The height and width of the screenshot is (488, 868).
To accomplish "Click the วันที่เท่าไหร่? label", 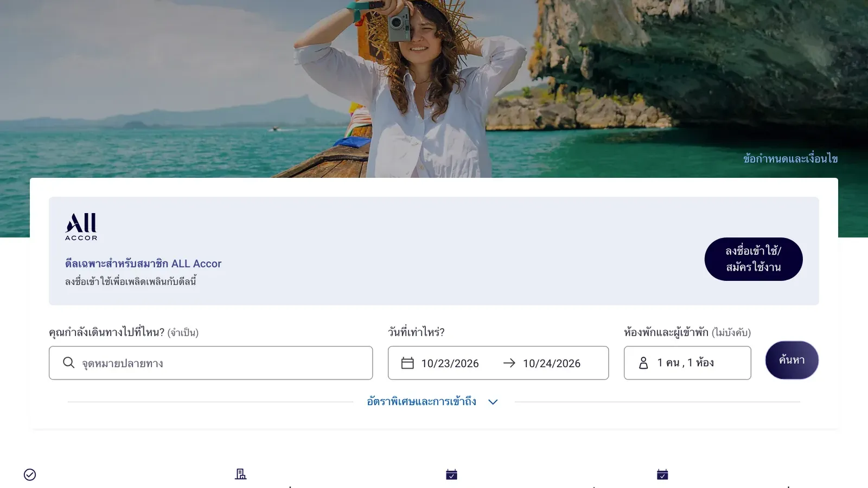I will (x=416, y=332).
